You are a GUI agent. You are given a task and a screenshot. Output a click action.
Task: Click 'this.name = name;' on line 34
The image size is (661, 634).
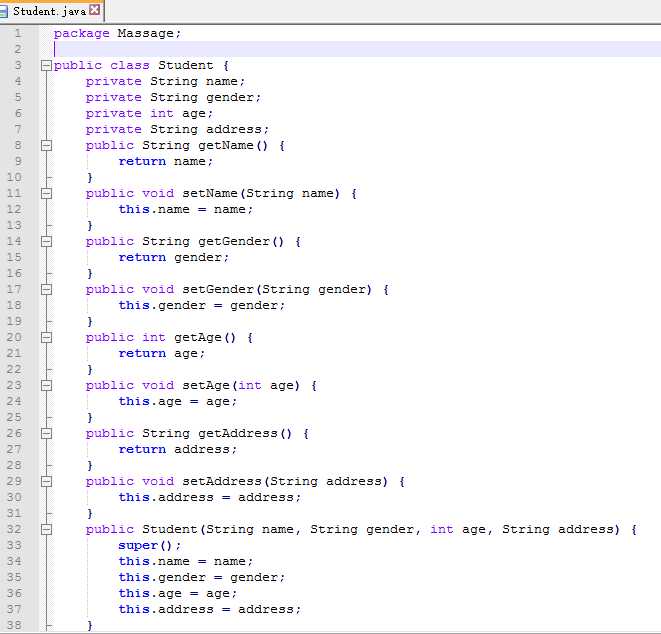pyautogui.click(x=185, y=562)
